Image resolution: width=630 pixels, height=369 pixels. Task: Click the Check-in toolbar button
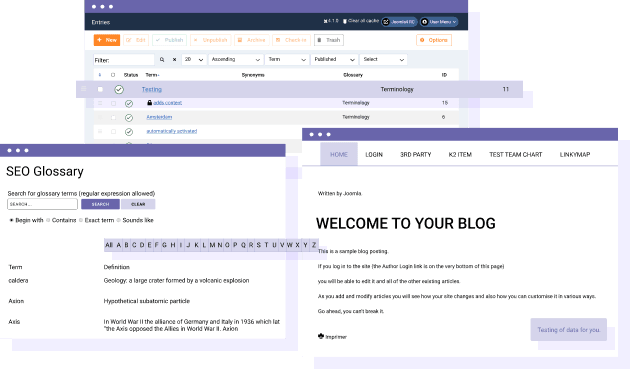292,40
